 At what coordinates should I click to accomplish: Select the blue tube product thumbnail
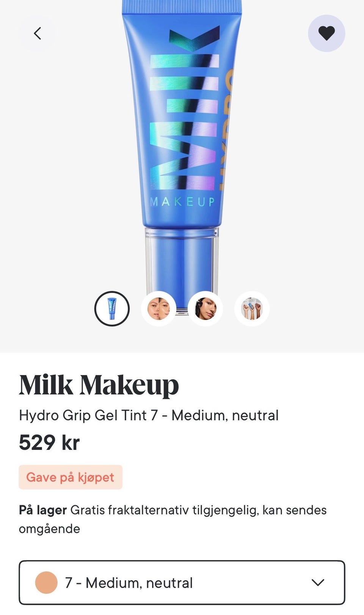coord(112,309)
